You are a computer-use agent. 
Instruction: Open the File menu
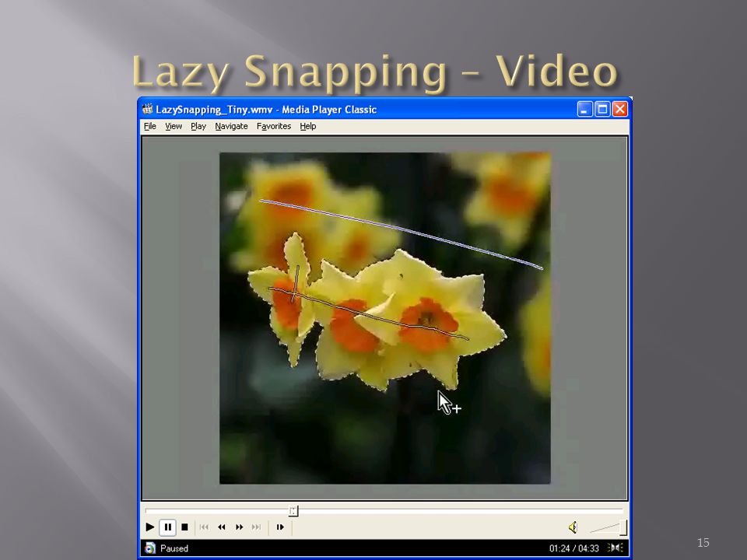150,126
